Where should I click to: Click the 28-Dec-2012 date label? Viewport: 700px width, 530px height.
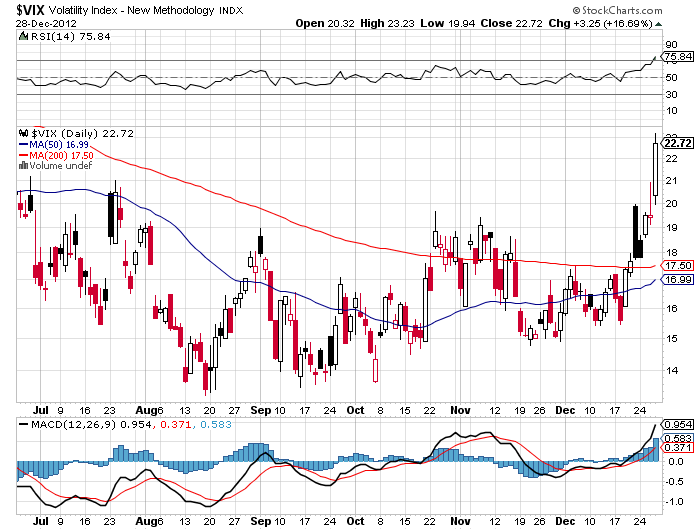pos(46,24)
